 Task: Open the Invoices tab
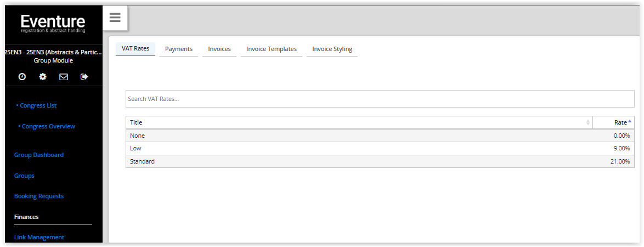point(219,49)
